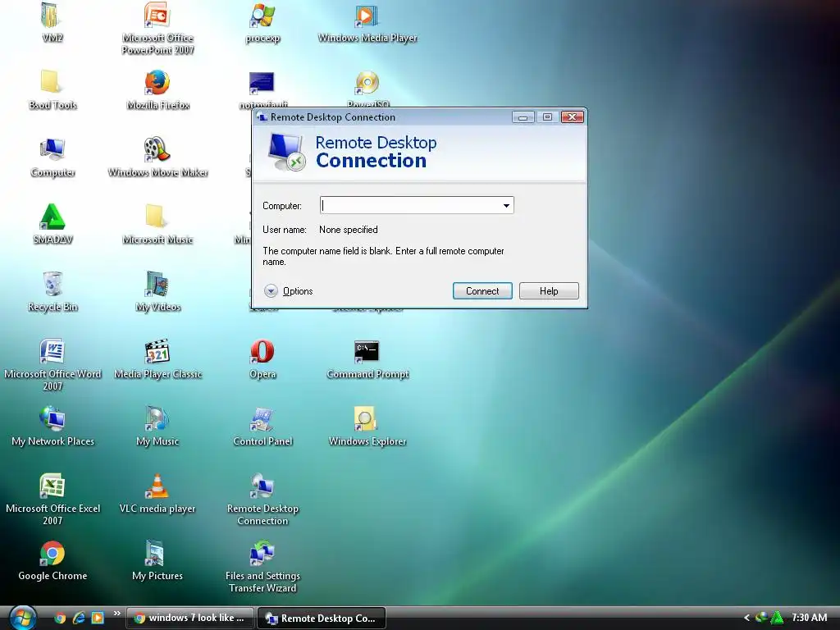
Task: Click the 'None specified' user name text
Action: coord(348,230)
